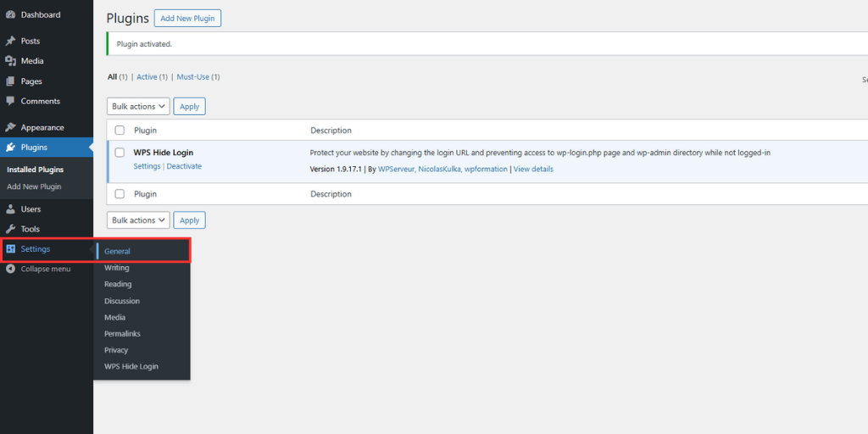868x434 pixels.
Task: Open the NicolasKulka author link
Action: coord(440,170)
